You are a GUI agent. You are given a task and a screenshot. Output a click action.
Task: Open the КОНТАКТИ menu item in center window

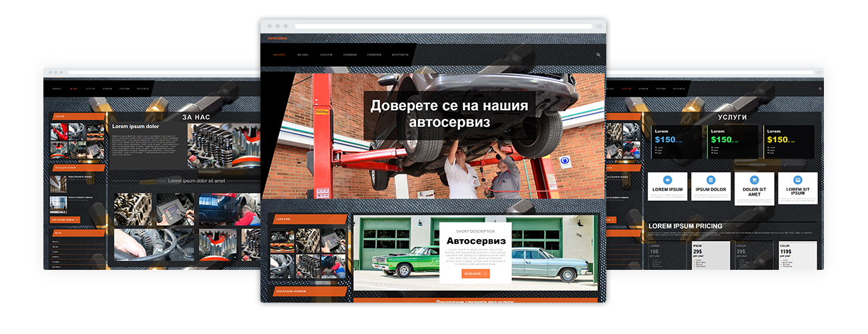pos(400,55)
